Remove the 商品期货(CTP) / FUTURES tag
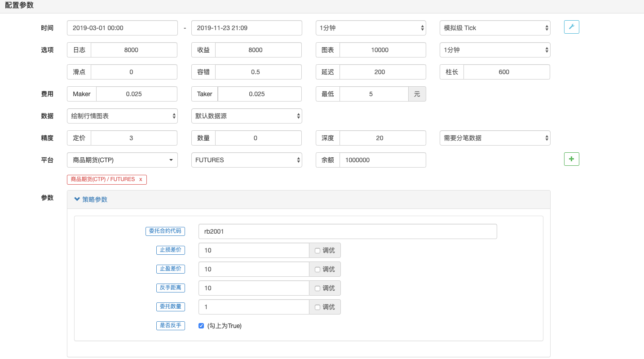This screenshot has width=644, height=359. 141,179
